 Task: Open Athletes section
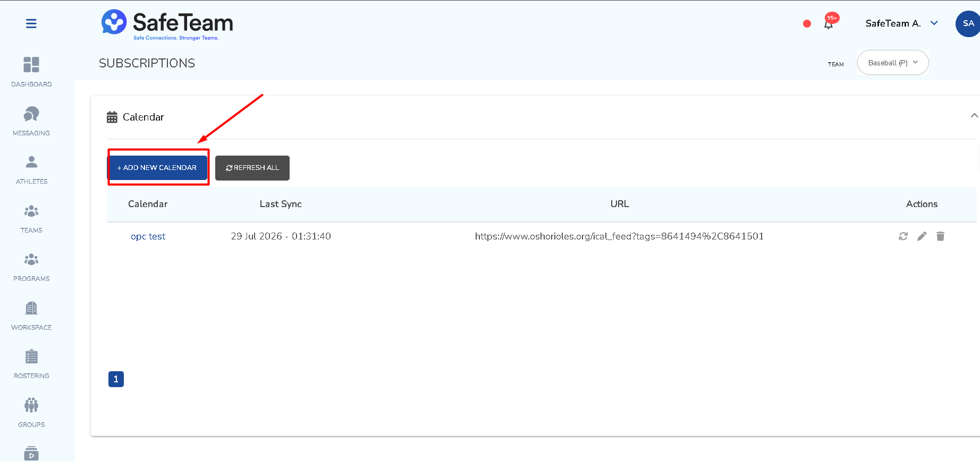31,169
